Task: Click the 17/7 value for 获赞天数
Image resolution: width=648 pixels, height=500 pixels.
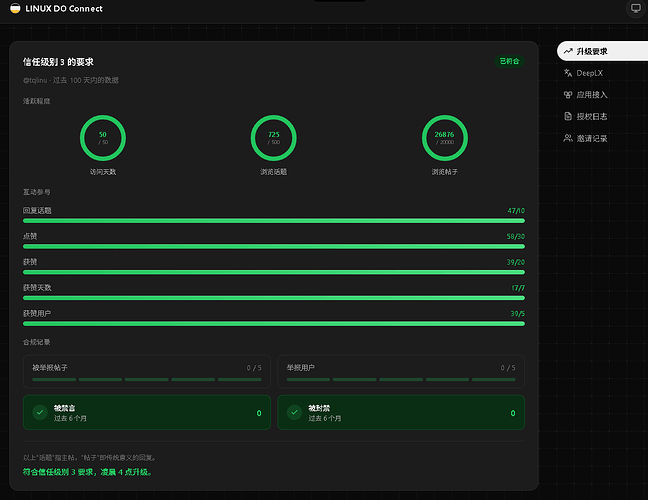Action: pos(518,288)
